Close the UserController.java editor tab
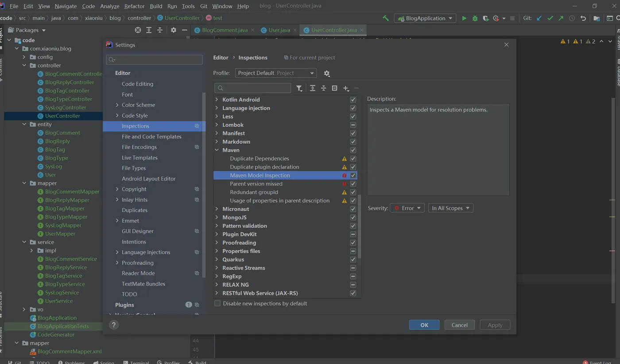This screenshot has width=620, height=364. (x=362, y=30)
